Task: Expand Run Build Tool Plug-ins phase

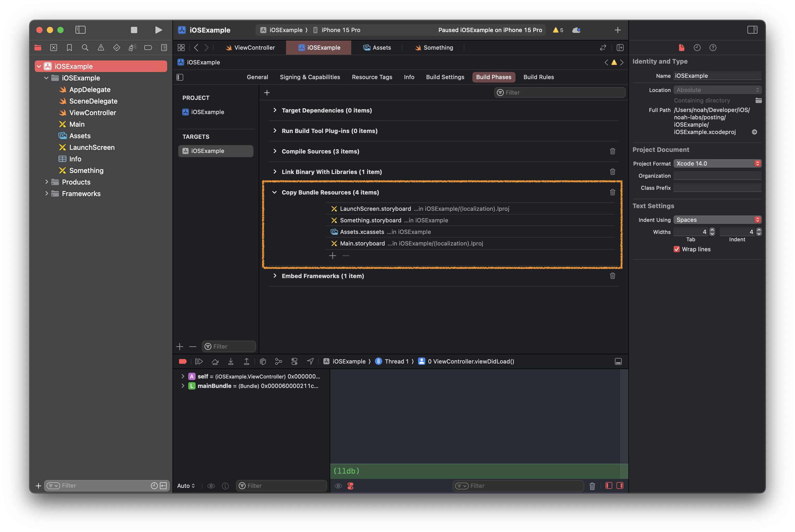Action: [274, 131]
